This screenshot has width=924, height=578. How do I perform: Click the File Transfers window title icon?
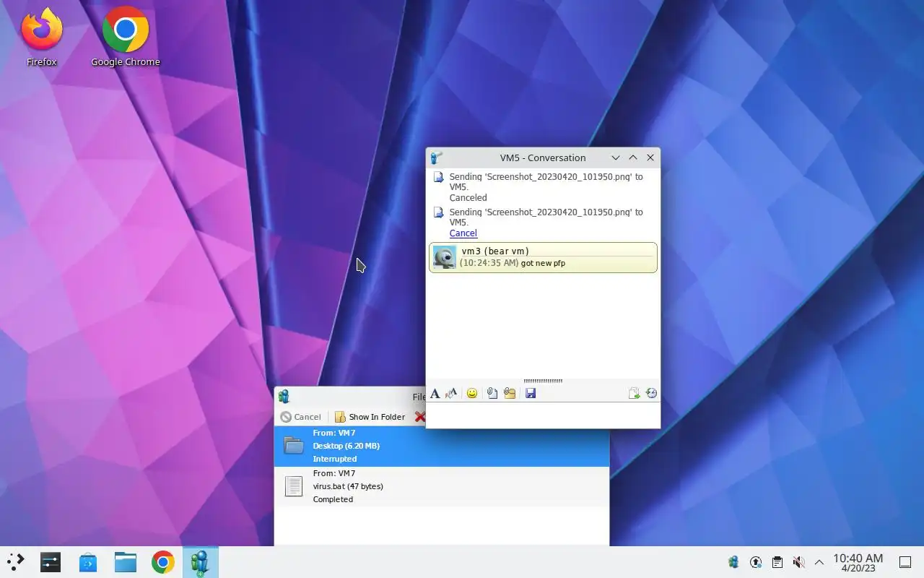pyautogui.click(x=284, y=396)
